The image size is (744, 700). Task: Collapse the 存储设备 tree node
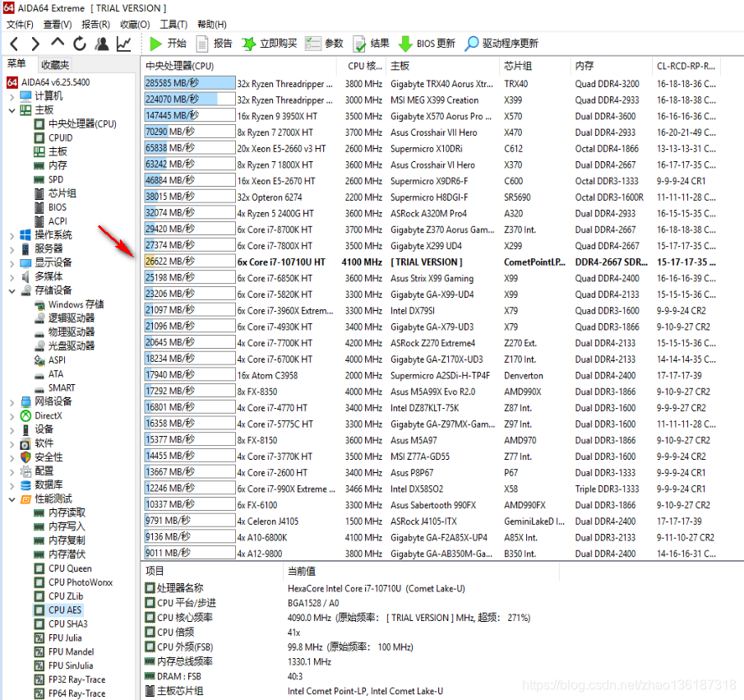tap(12, 290)
